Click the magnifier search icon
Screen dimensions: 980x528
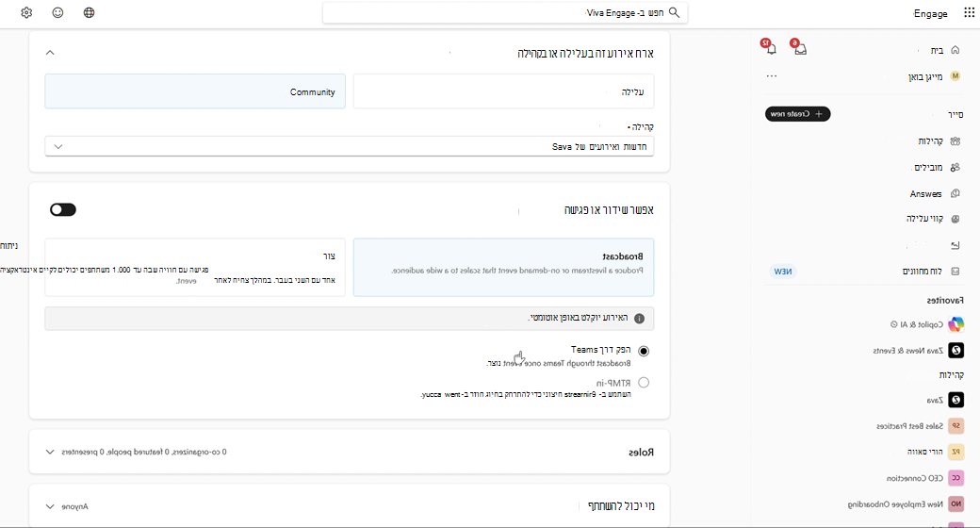pyautogui.click(x=675, y=12)
